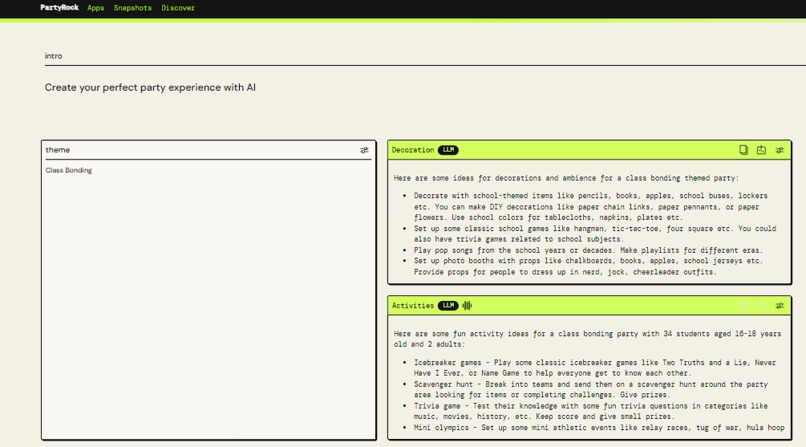
Task: Go to the PartyRock home logo
Action: [59, 8]
